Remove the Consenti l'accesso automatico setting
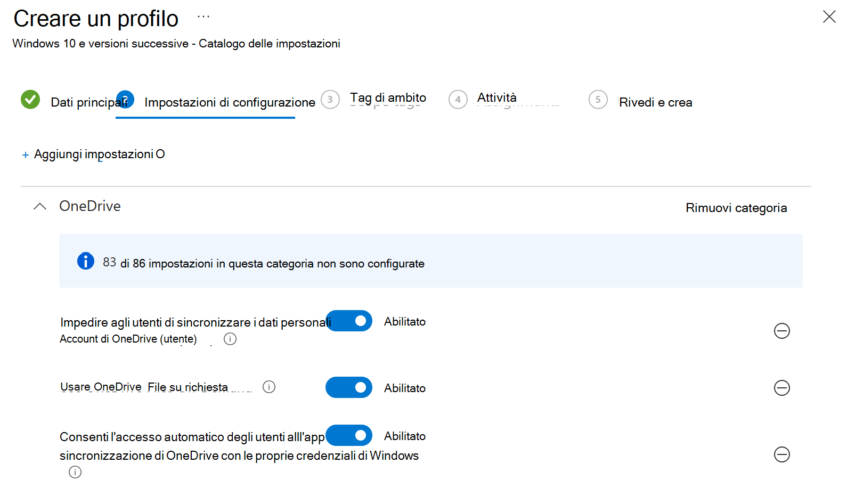The image size is (847, 504). (781, 454)
